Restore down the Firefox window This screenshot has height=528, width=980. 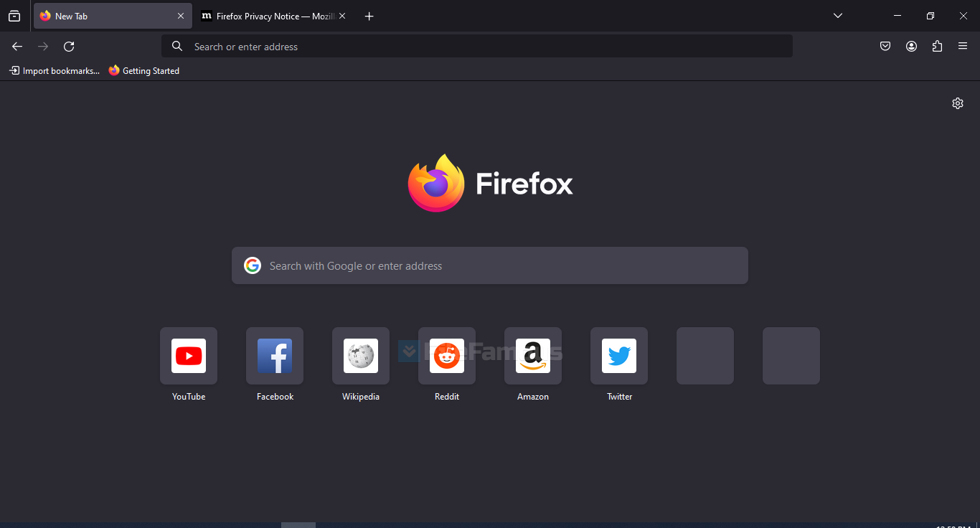(930, 16)
